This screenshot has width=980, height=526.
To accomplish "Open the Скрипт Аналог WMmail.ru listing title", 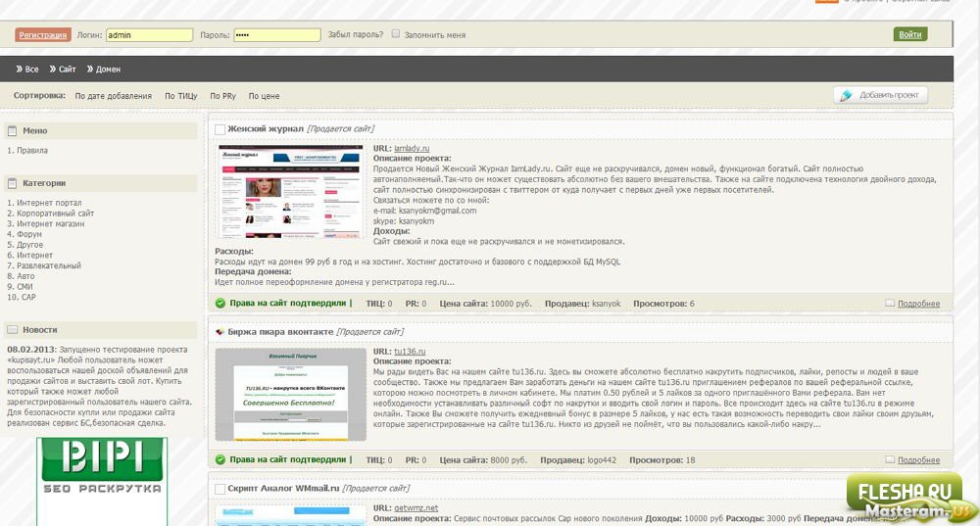I will 284,488.
